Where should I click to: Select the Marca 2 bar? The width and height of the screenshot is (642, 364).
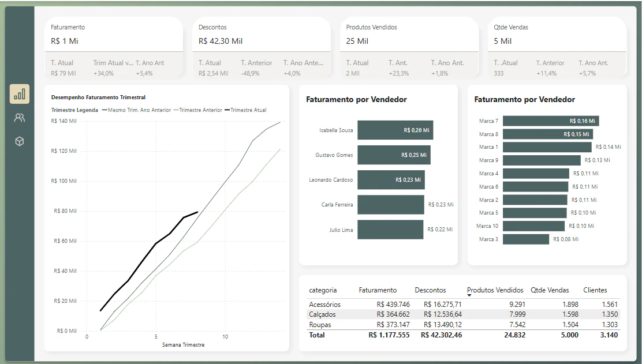click(x=535, y=200)
